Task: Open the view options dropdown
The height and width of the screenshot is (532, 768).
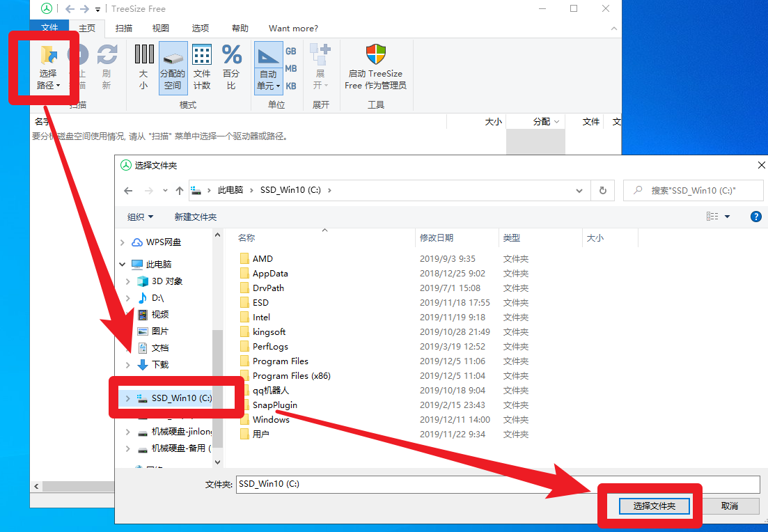Action: 728,217
